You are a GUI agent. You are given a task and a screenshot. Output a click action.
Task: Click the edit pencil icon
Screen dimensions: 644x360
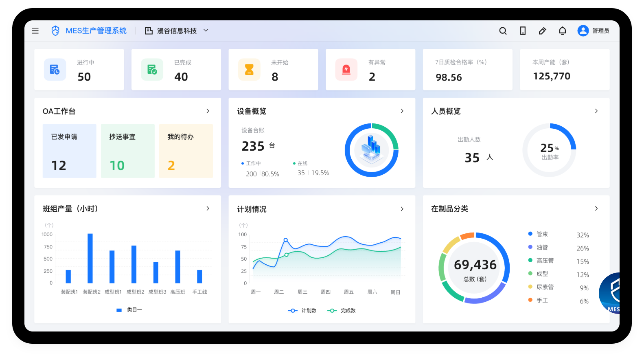[542, 31]
